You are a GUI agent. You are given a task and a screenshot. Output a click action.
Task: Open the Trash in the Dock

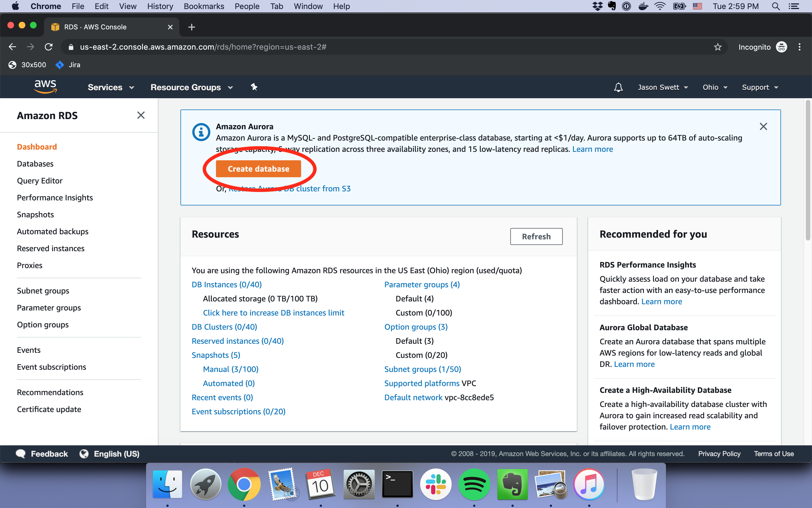(644, 484)
